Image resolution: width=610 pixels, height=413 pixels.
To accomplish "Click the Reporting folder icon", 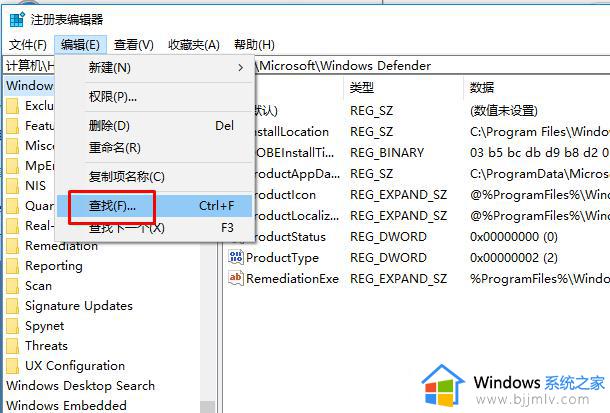I will (x=12, y=266).
